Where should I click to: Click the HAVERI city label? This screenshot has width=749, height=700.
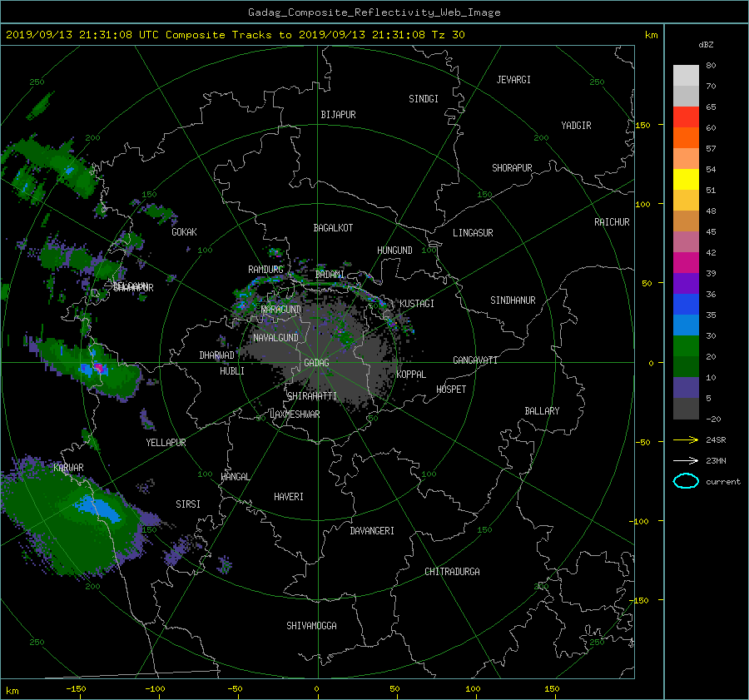(x=289, y=497)
